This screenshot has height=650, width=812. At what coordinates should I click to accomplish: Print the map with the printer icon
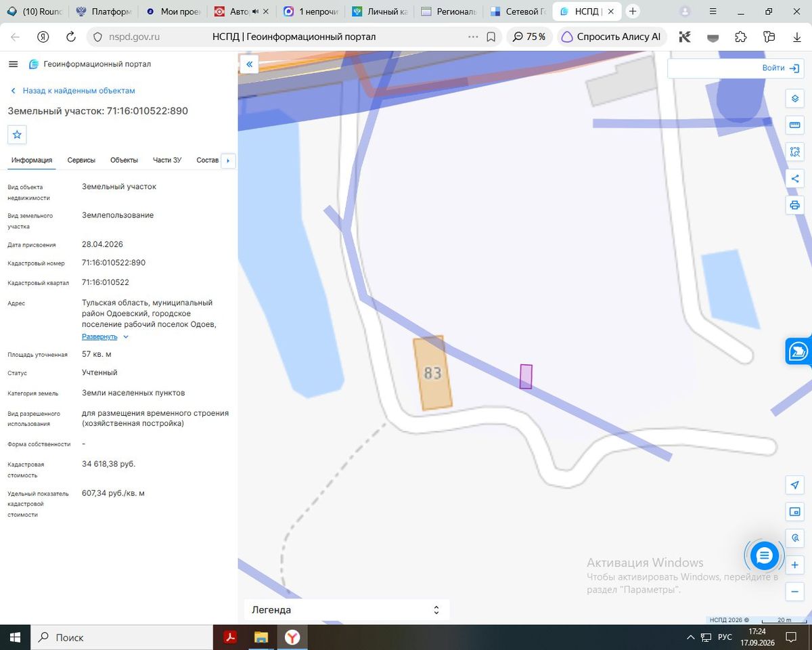click(795, 205)
